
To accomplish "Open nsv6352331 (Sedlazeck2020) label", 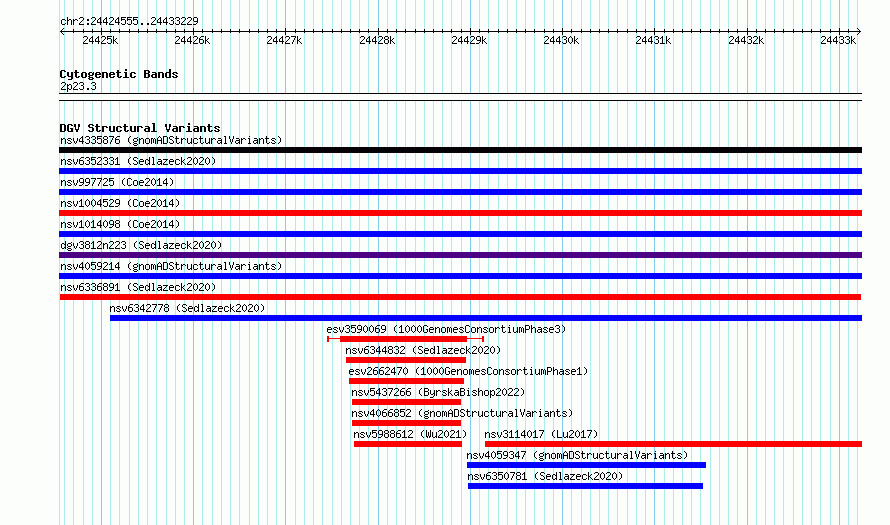I will 138,161.
